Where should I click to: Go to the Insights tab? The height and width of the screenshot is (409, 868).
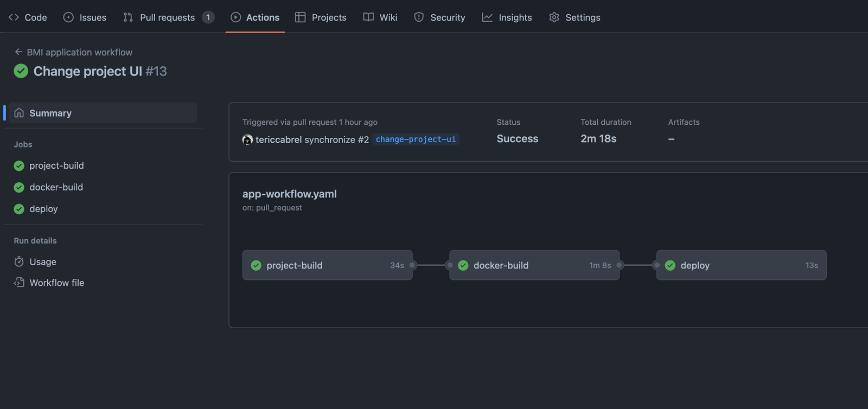click(507, 17)
